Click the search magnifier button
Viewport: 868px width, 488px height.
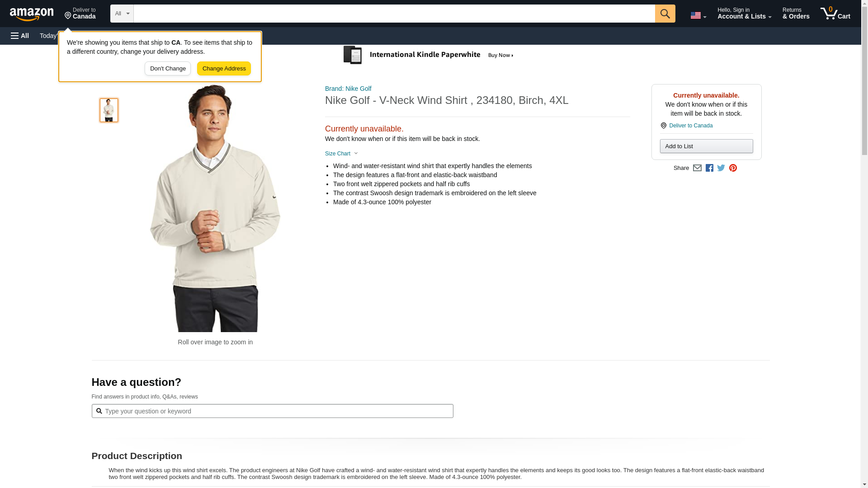[x=665, y=14]
